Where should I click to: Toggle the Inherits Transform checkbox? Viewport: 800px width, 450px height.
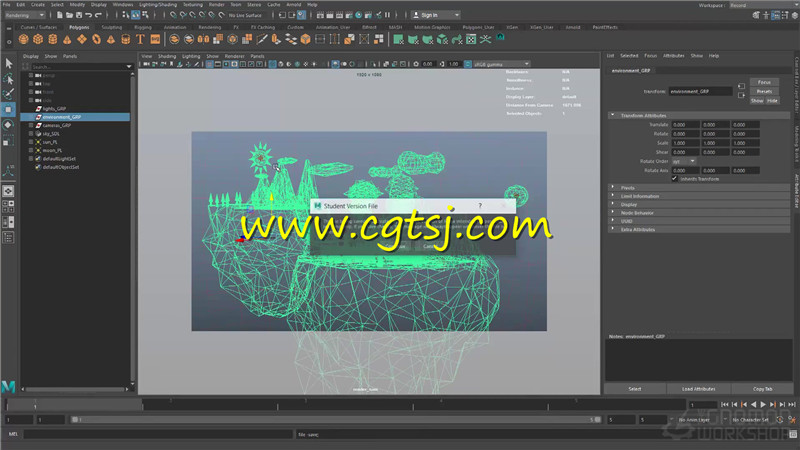point(674,179)
